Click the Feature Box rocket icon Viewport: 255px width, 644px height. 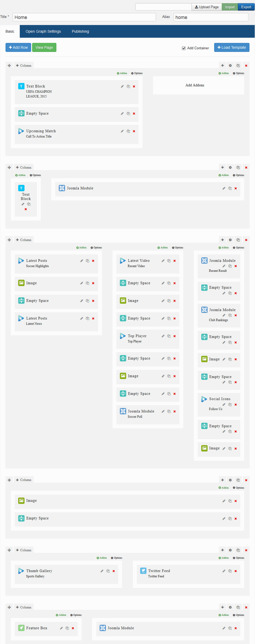click(x=21, y=628)
